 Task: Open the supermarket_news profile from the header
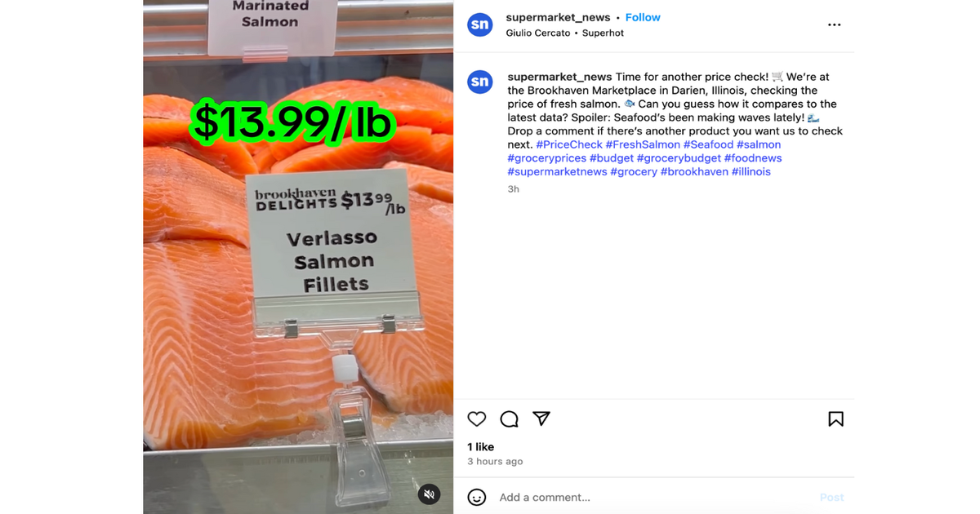point(558,17)
